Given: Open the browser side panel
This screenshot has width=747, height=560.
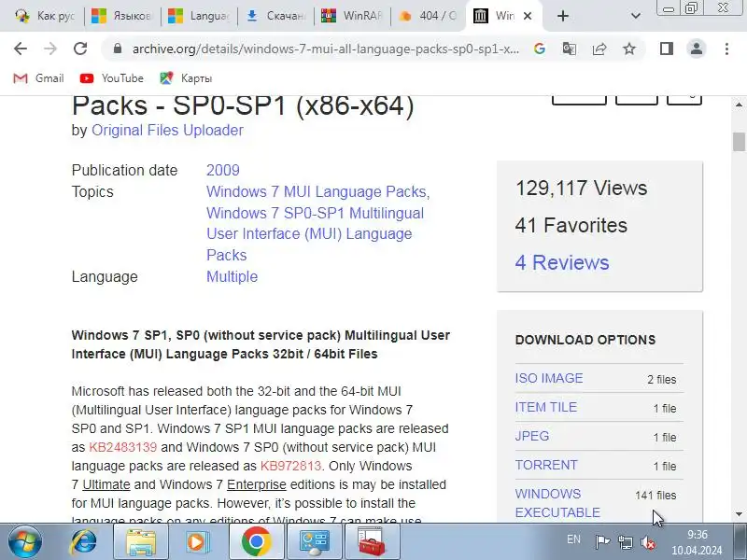Looking at the screenshot, I should pos(667,49).
